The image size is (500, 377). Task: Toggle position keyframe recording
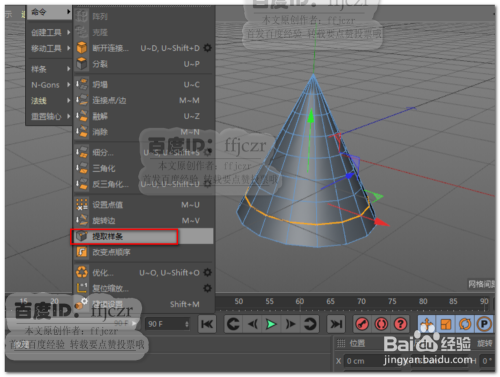(x=427, y=324)
